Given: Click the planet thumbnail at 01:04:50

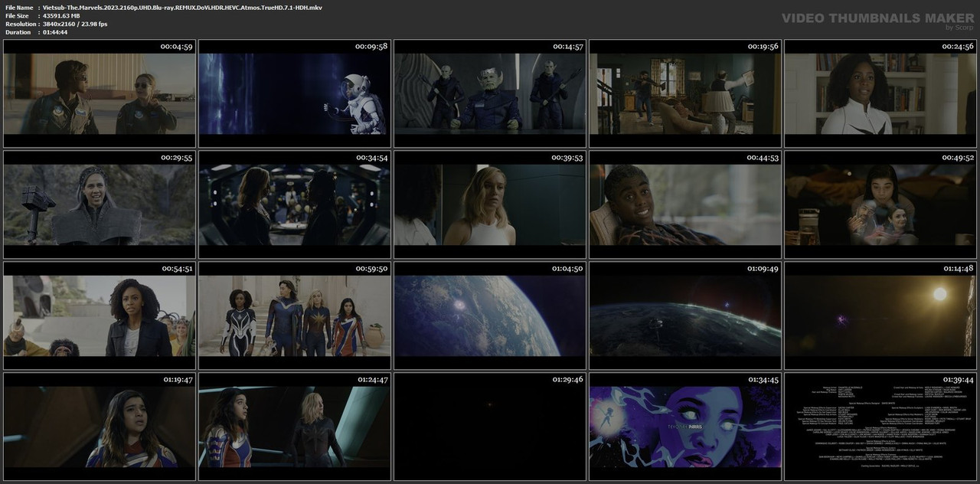Looking at the screenshot, I should tap(490, 316).
